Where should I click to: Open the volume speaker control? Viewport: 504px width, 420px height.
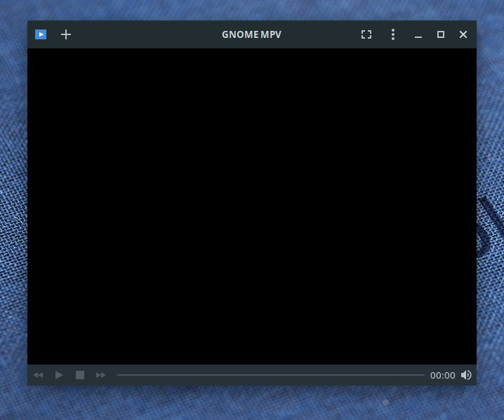click(x=466, y=375)
